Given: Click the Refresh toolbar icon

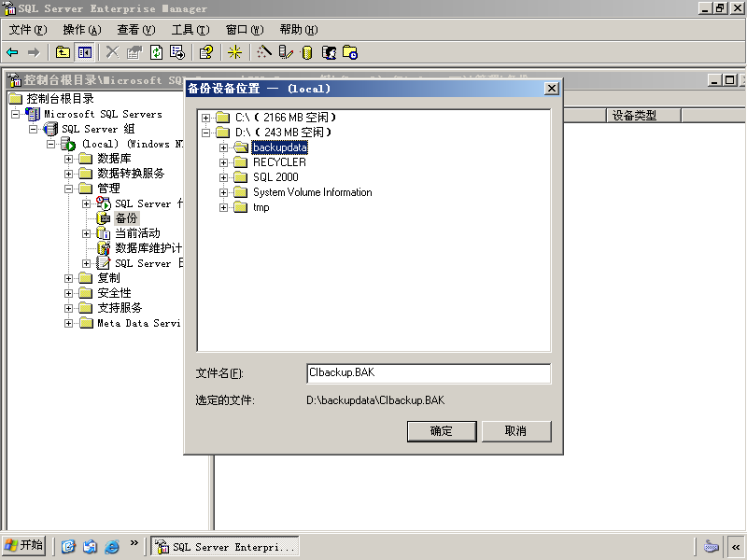Looking at the screenshot, I should 156,52.
